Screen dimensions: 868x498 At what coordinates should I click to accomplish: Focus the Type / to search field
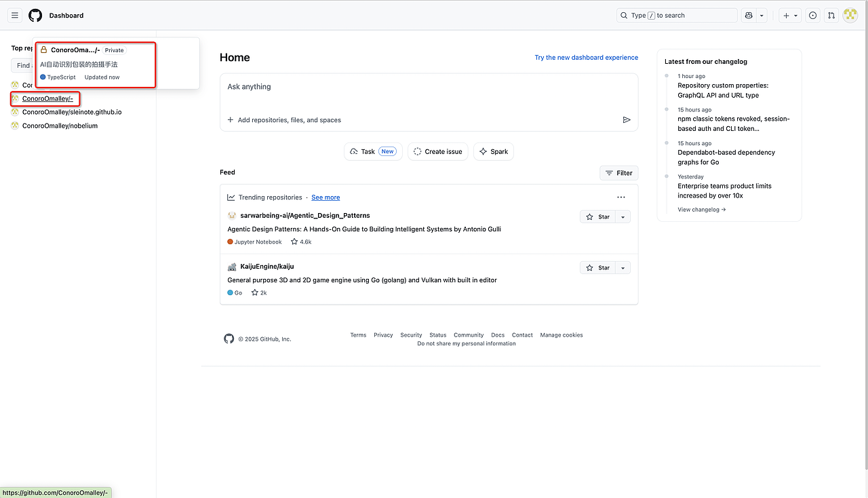point(676,15)
